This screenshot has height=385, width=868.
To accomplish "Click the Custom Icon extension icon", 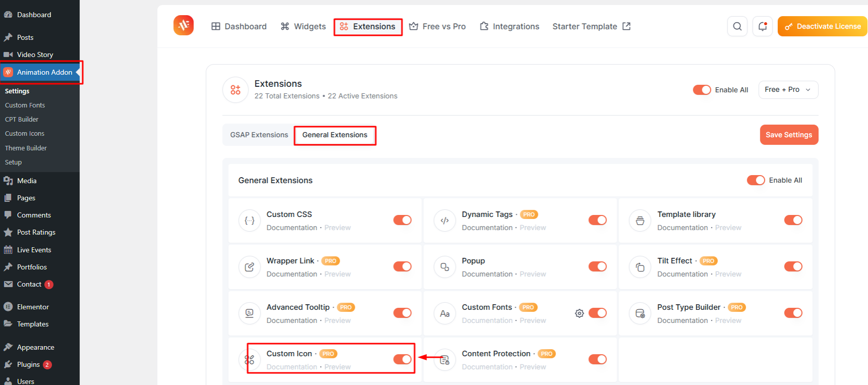I will point(250,360).
